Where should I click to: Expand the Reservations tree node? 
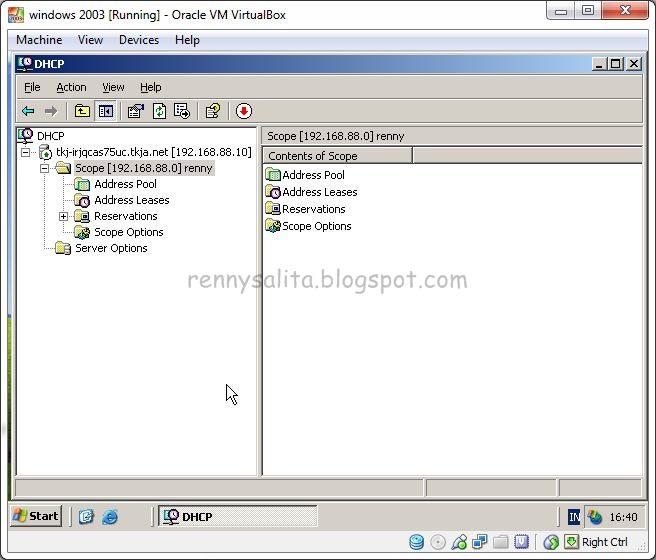[x=64, y=216]
